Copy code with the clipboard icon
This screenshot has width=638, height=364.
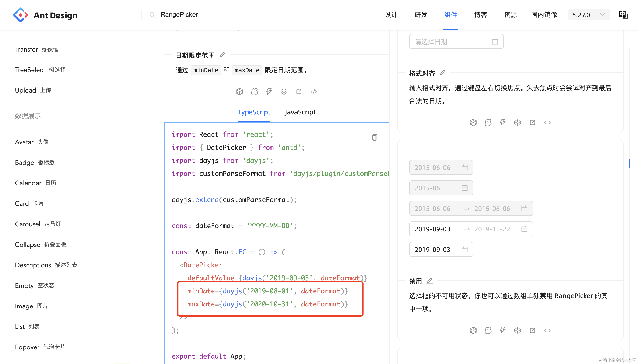tap(374, 137)
